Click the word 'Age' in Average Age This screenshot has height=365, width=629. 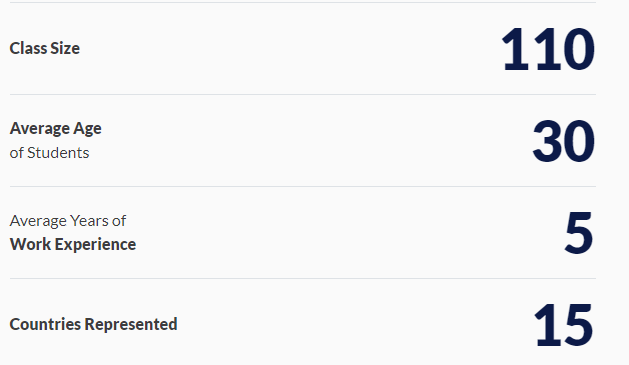click(87, 130)
